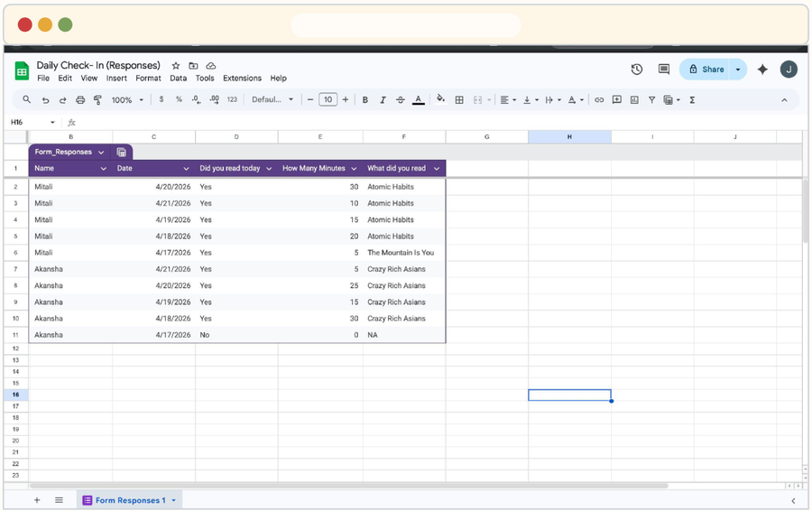Click the font size field

[328, 99]
